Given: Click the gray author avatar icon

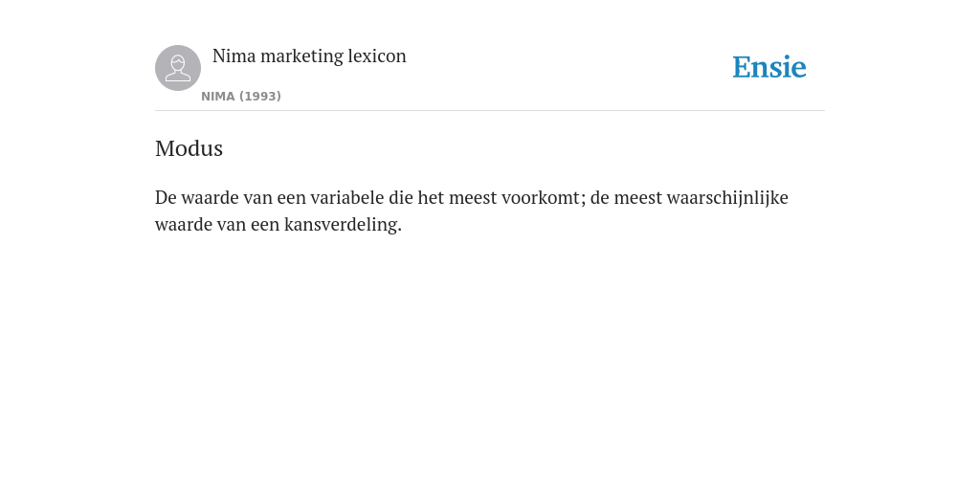Looking at the screenshot, I should click(x=178, y=68).
